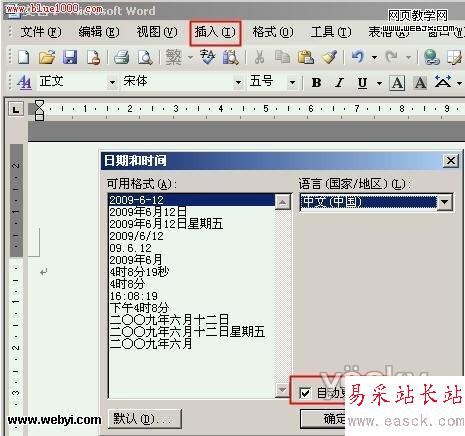Click the New blank document icon

(x=24, y=57)
